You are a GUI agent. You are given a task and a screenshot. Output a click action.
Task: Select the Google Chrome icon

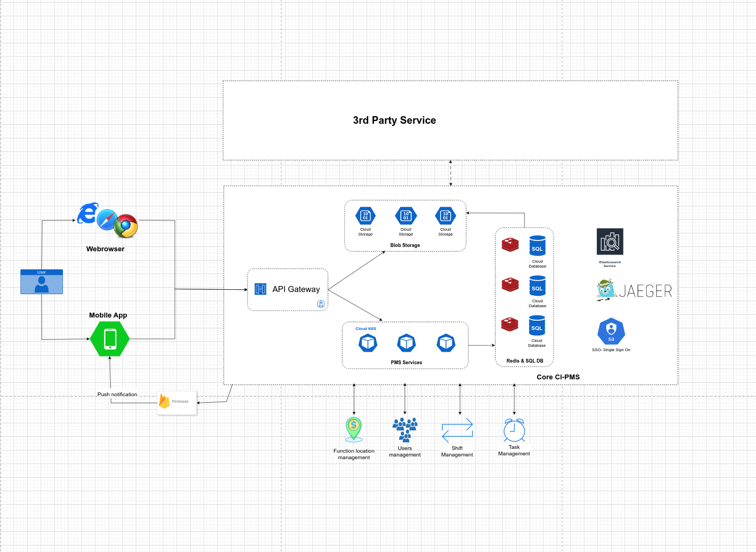pyautogui.click(x=126, y=226)
